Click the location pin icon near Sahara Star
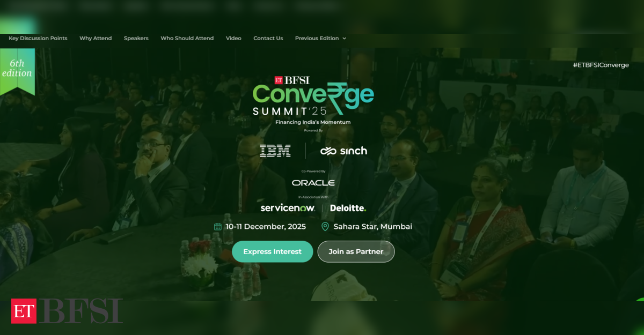This screenshot has width=644, height=335. 325,227
